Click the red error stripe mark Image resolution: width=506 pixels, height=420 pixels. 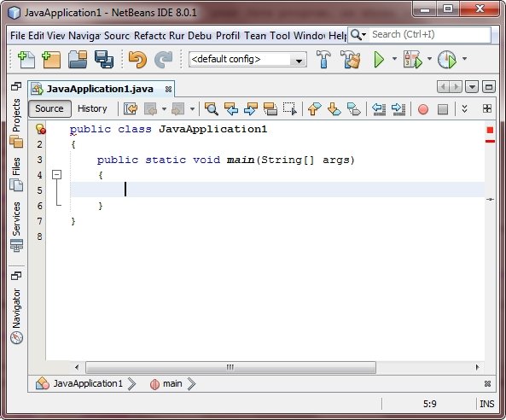tap(490, 142)
